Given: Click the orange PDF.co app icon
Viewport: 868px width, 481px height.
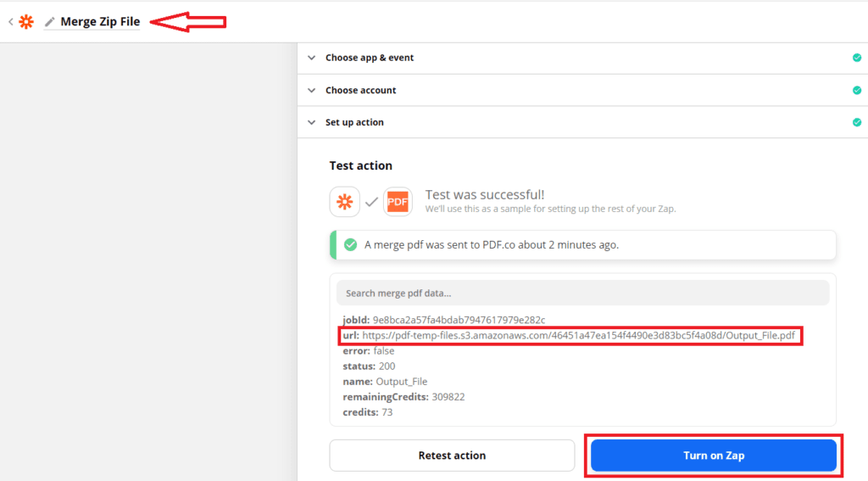Looking at the screenshot, I should (398, 202).
